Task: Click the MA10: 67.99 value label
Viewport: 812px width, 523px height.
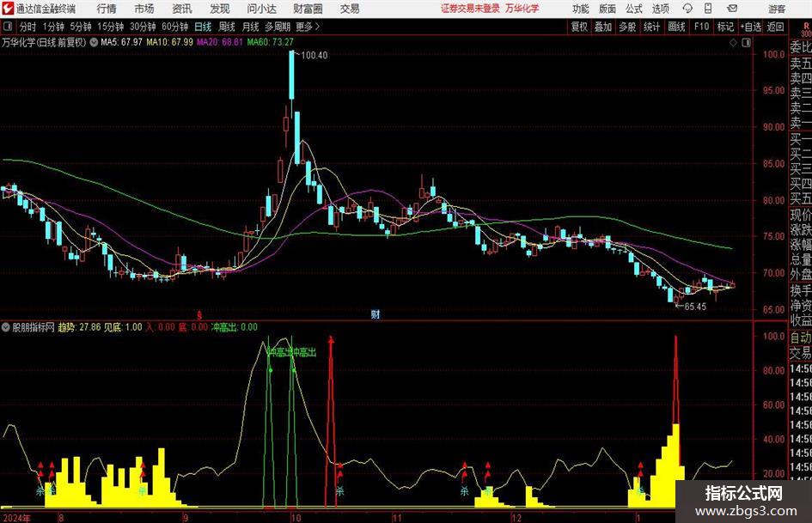Action: (x=169, y=42)
